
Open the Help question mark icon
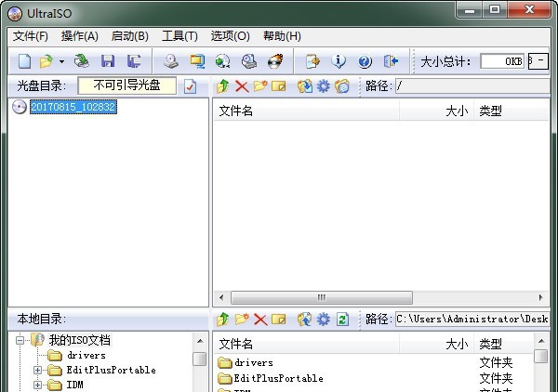pos(365,61)
